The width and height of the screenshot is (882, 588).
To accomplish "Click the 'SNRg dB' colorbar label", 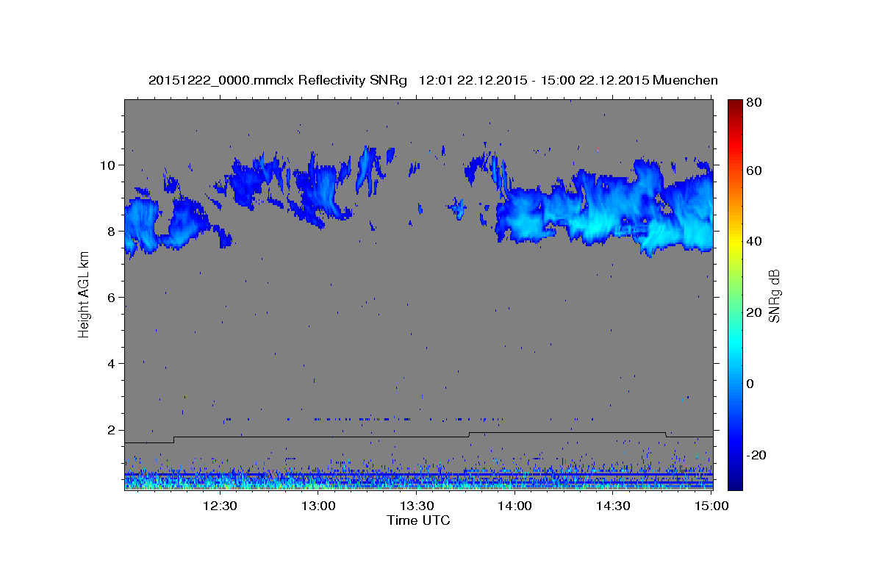I will [x=775, y=295].
